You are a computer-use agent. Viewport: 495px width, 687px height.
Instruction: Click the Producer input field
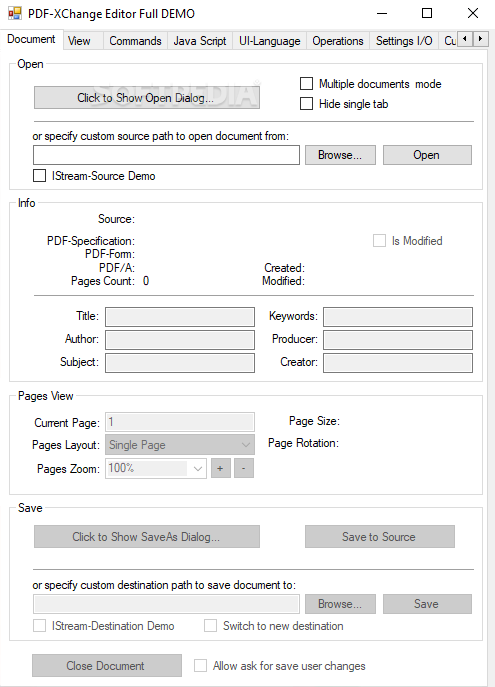tap(398, 340)
